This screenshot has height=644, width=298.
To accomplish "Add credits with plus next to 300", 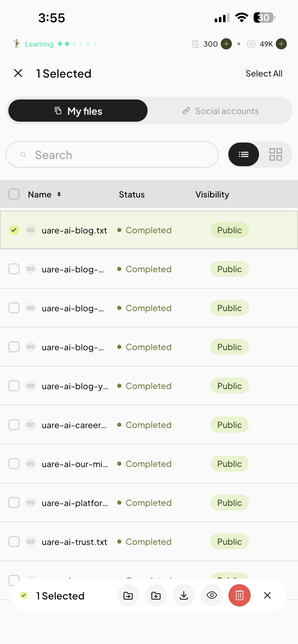I will point(226,44).
